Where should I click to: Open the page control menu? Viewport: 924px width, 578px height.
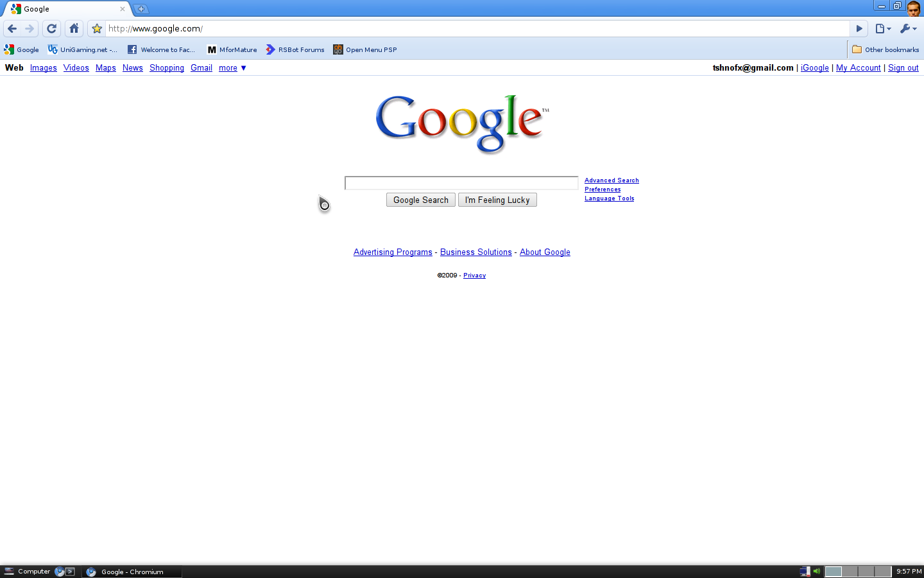(884, 28)
